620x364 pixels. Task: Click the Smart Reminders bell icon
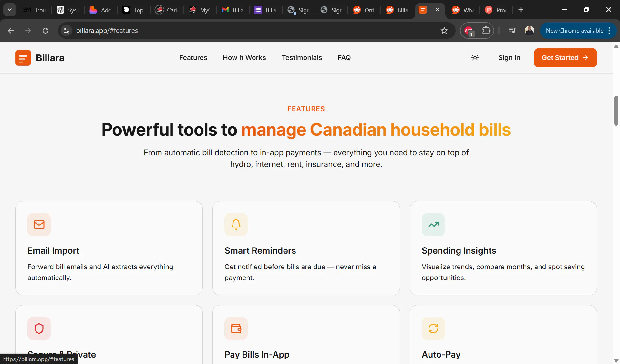[236, 225]
